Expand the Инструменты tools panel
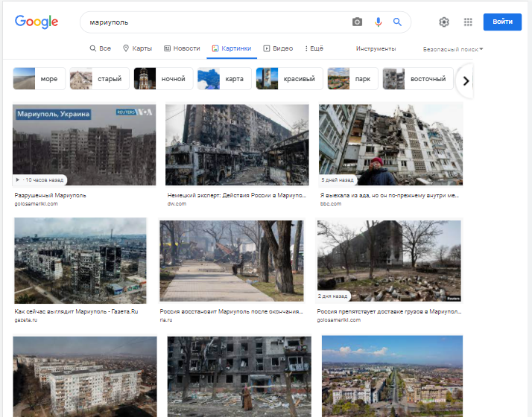The image size is (532, 417). [x=376, y=49]
